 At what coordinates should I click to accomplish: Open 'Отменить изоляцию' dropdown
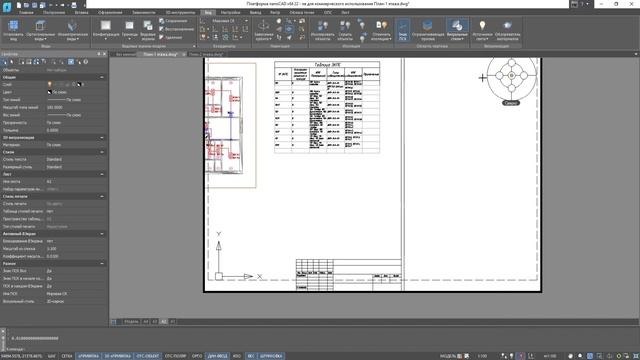[381, 30]
